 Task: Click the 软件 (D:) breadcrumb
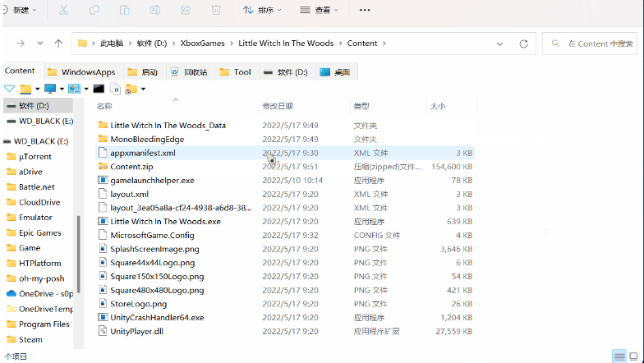click(151, 43)
